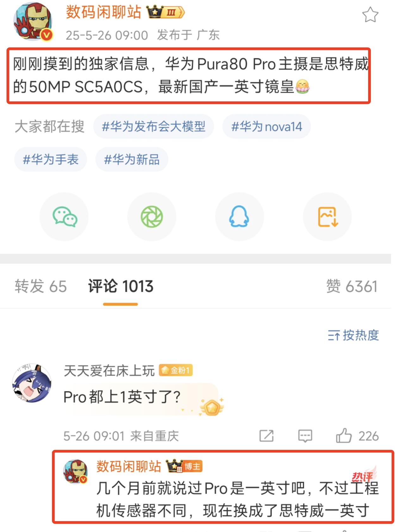The height and width of the screenshot is (532, 405).
Task: Open the crown membership badge beside username
Action: pos(165,12)
